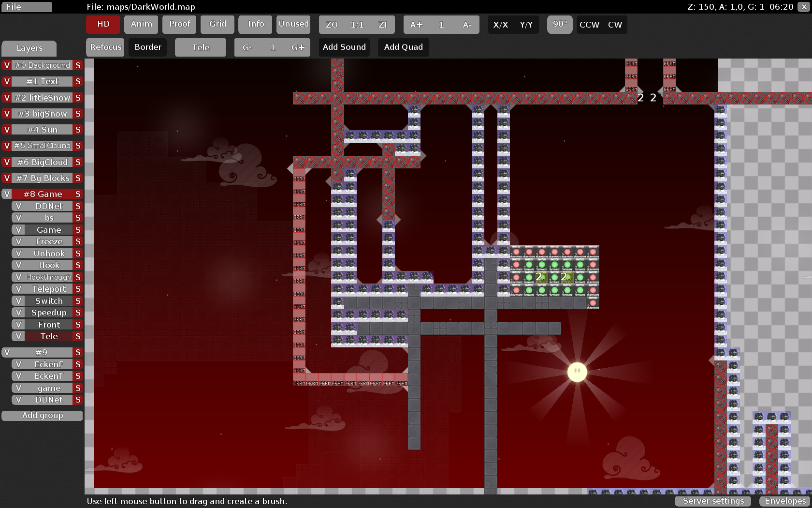Rotate brush clockwise with CW
Viewport: 812px width, 508px height.
click(x=615, y=25)
